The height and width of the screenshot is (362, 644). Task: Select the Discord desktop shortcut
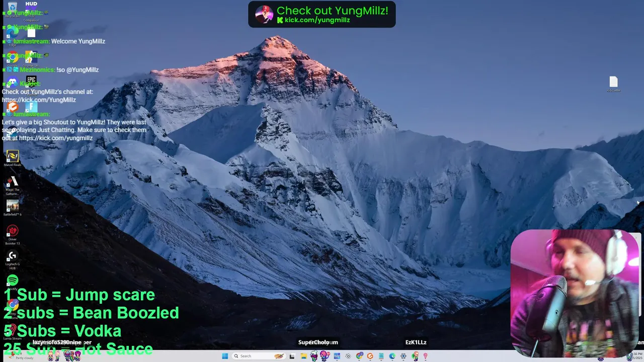[13, 82]
